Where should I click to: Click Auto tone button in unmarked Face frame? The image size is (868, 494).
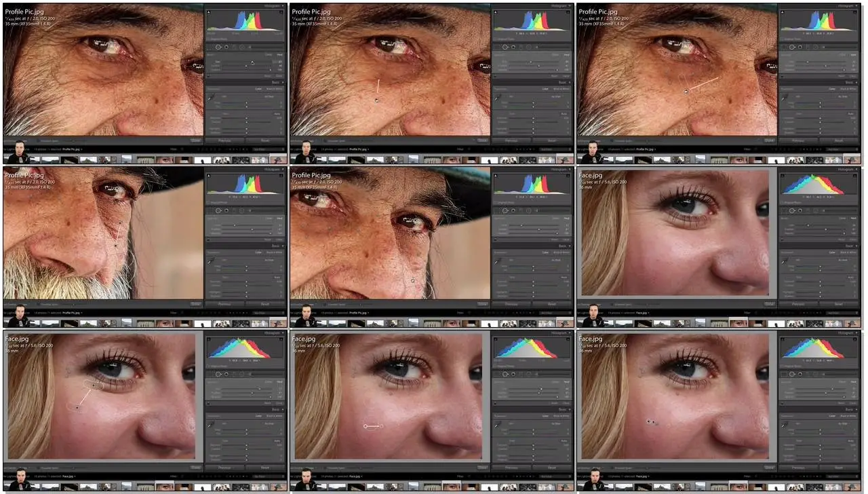pyautogui.click(x=850, y=277)
